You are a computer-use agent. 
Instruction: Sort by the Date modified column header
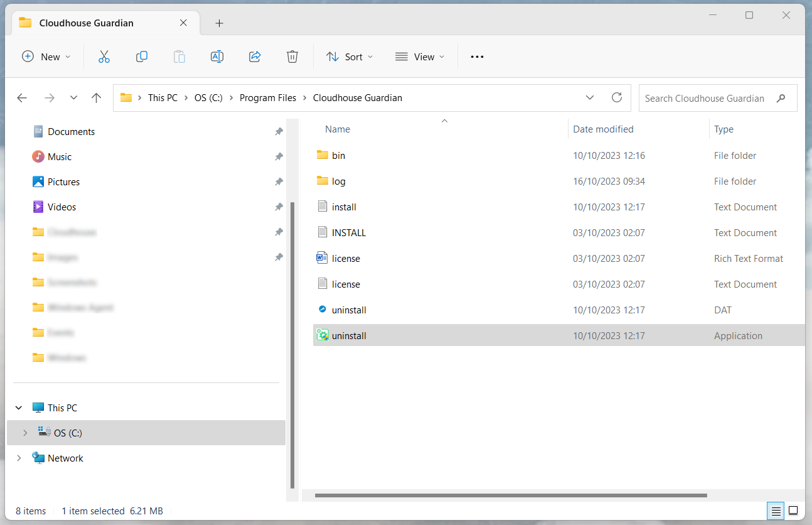pos(603,129)
